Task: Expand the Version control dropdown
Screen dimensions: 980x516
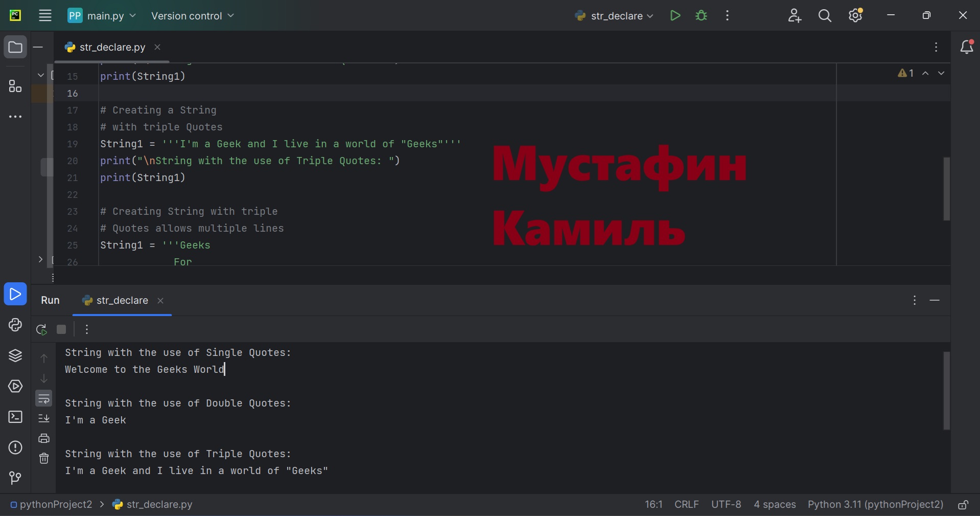Action: 193,16
